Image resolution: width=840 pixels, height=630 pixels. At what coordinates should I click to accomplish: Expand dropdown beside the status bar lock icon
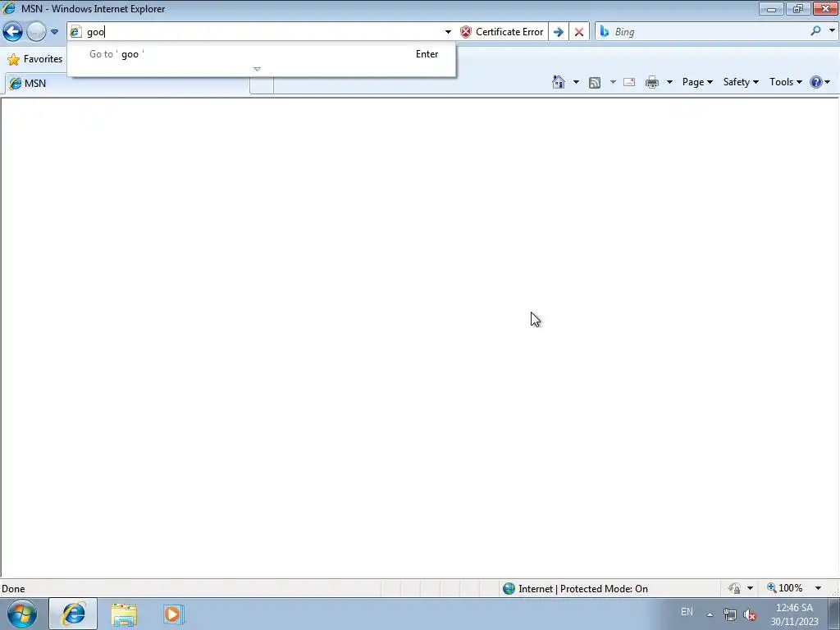pos(750,588)
